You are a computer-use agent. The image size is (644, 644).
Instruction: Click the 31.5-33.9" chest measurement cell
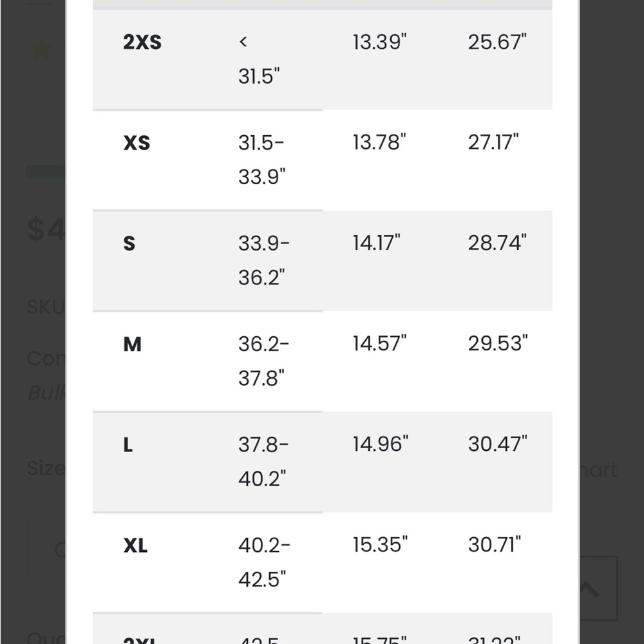click(x=261, y=160)
